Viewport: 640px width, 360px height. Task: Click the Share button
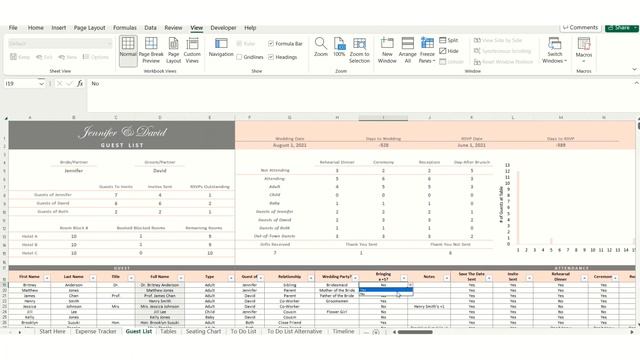[621, 27]
